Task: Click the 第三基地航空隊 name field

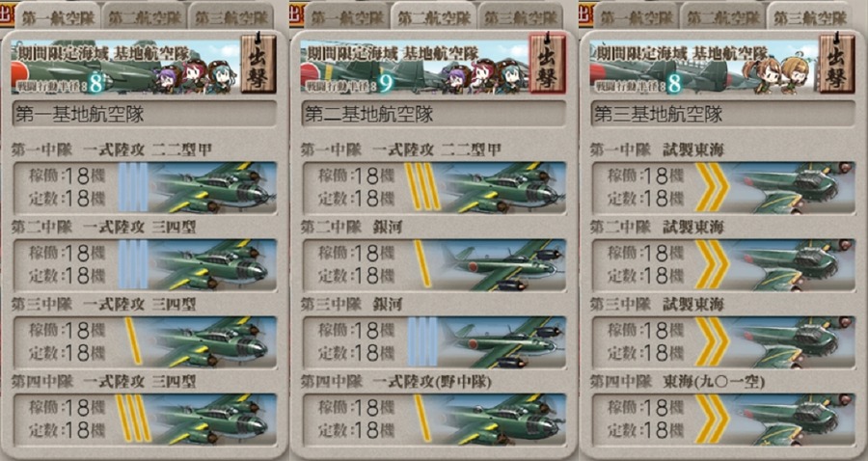Action: point(723,114)
